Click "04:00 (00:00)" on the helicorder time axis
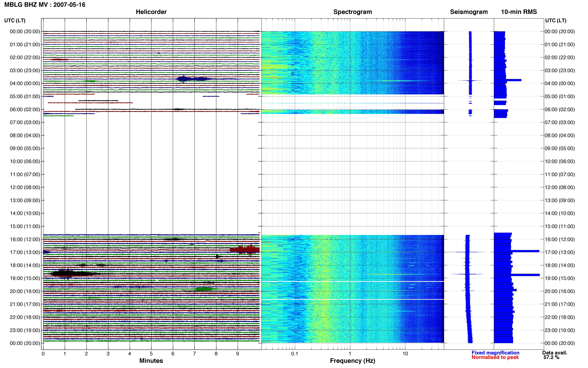588x368 pixels. 25,83
